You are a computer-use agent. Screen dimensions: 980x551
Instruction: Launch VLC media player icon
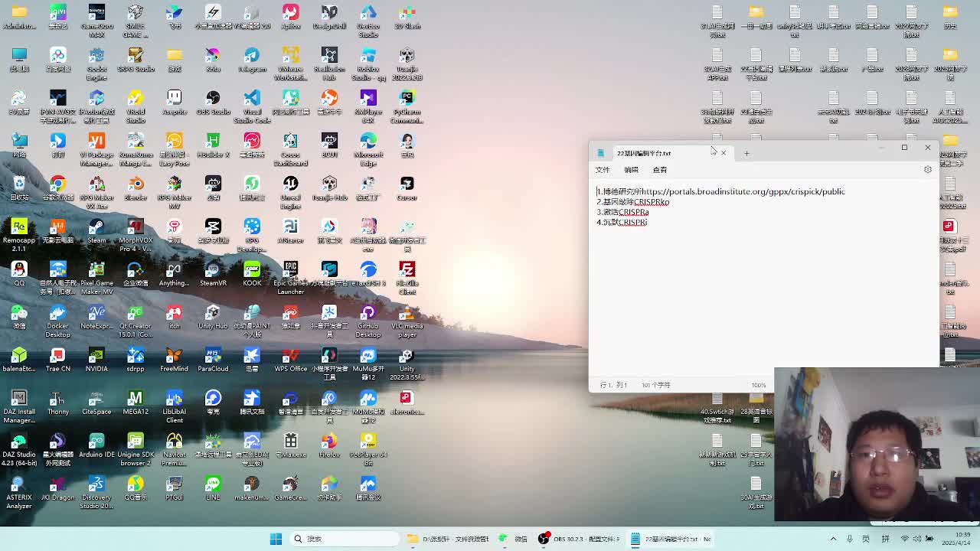coord(407,320)
